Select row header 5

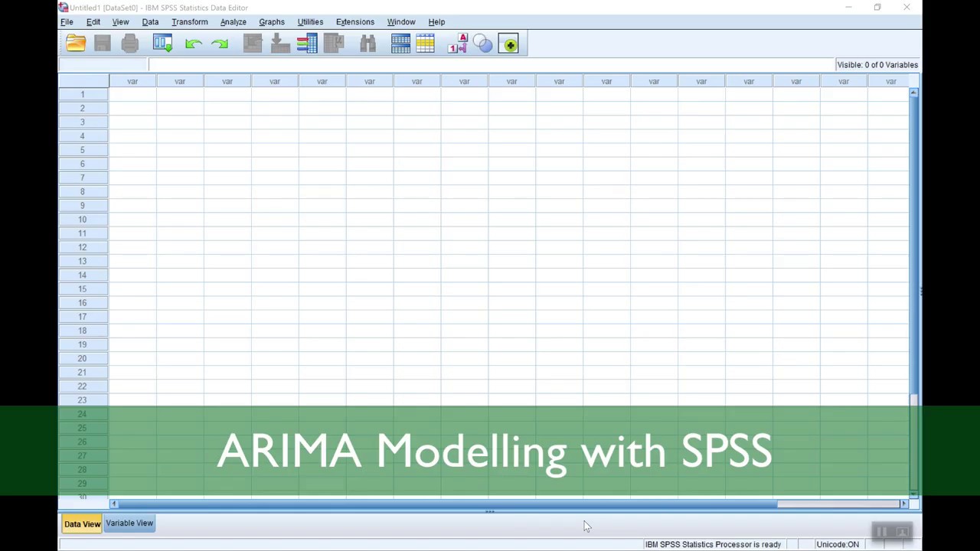(x=83, y=150)
